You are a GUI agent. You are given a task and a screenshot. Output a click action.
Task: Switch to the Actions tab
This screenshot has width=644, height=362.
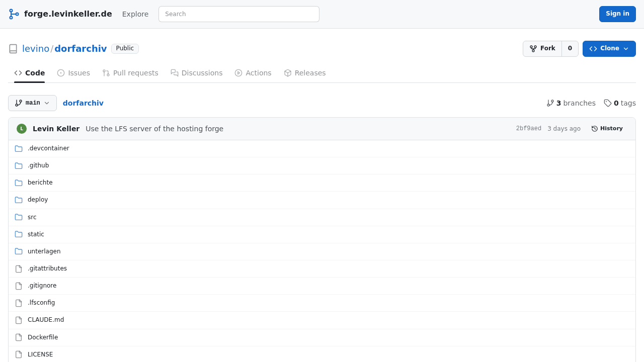tap(253, 73)
